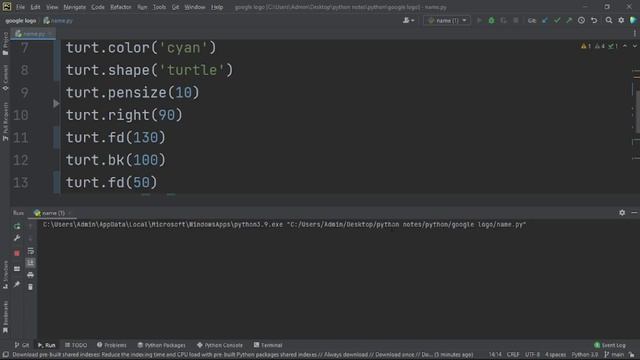
Task: Open the Git history clock icon
Action: pyautogui.click(x=581, y=20)
